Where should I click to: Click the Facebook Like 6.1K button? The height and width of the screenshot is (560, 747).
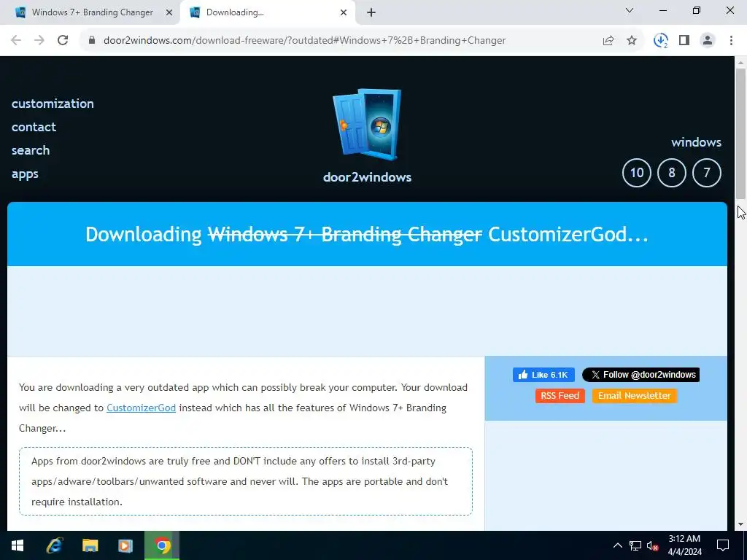pos(543,375)
